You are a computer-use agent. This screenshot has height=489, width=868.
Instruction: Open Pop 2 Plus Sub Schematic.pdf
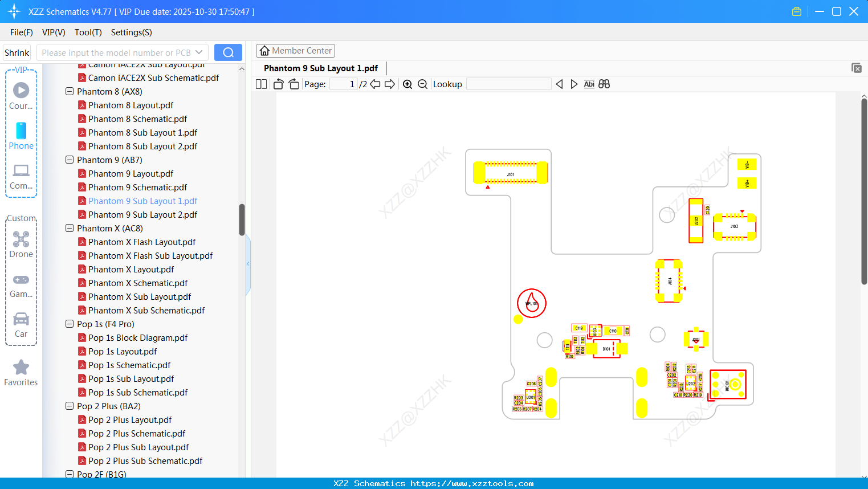[x=145, y=461]
